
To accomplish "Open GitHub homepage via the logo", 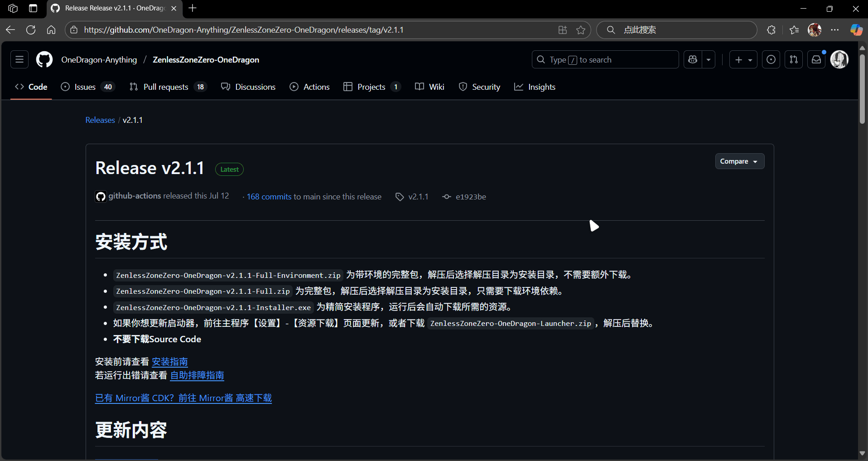I will [x=44, y=59].
